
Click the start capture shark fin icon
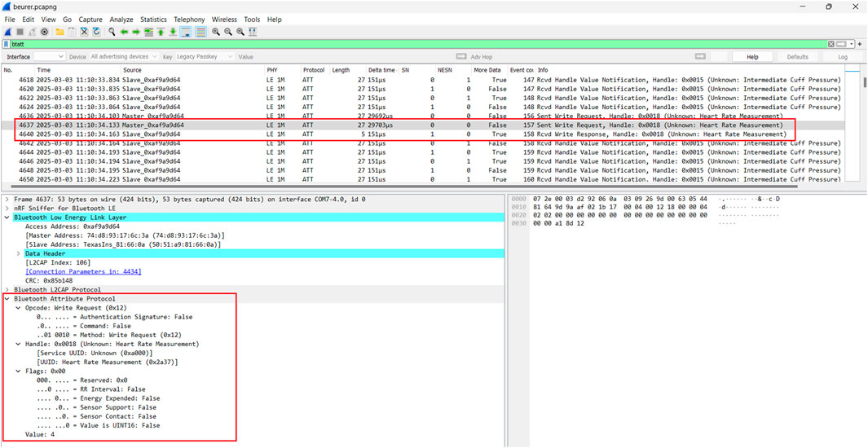click(x=8, y=32)
